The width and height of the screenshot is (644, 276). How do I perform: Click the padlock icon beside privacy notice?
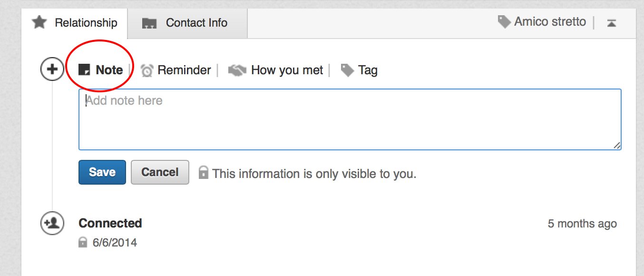tap(204, 172)
